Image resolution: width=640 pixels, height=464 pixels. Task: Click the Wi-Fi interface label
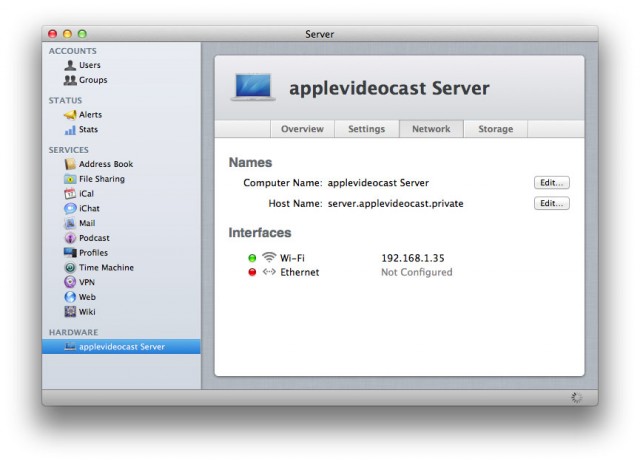coord(292,258)
